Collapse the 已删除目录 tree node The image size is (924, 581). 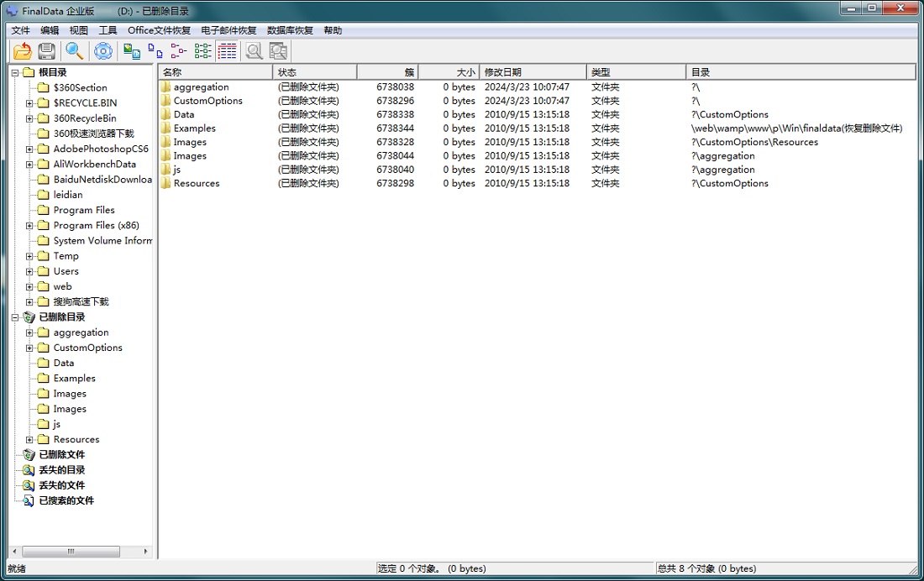pyautogui.click(x=14, y=317)
